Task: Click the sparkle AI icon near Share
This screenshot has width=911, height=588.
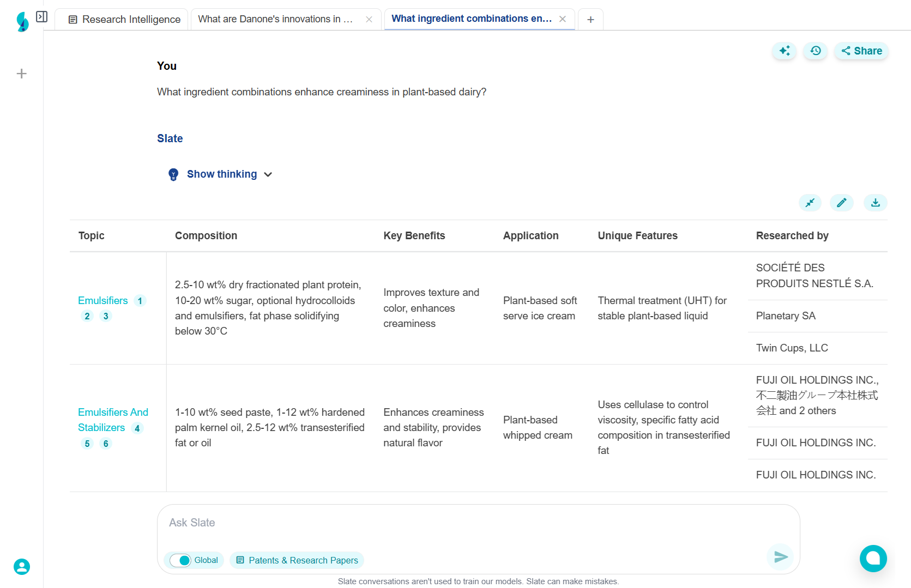Action: click(785, 51)
